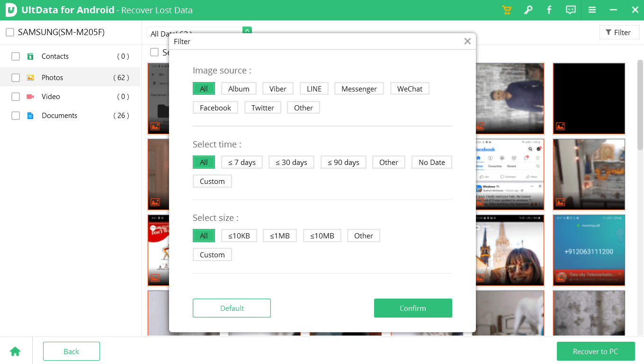Screen dimensions: 644x364
Task: Click the Contacts category icon
Action: [30, 56]
